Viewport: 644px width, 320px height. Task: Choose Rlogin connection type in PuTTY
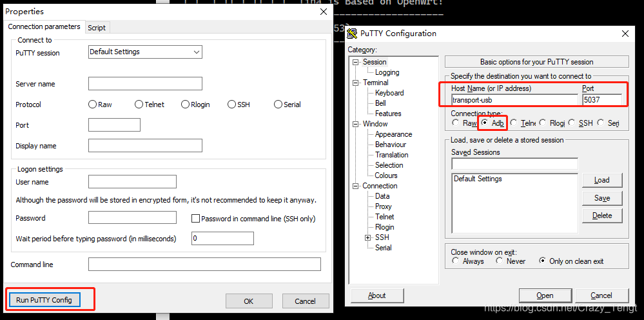pyautogui.click(x=543, y=123)
